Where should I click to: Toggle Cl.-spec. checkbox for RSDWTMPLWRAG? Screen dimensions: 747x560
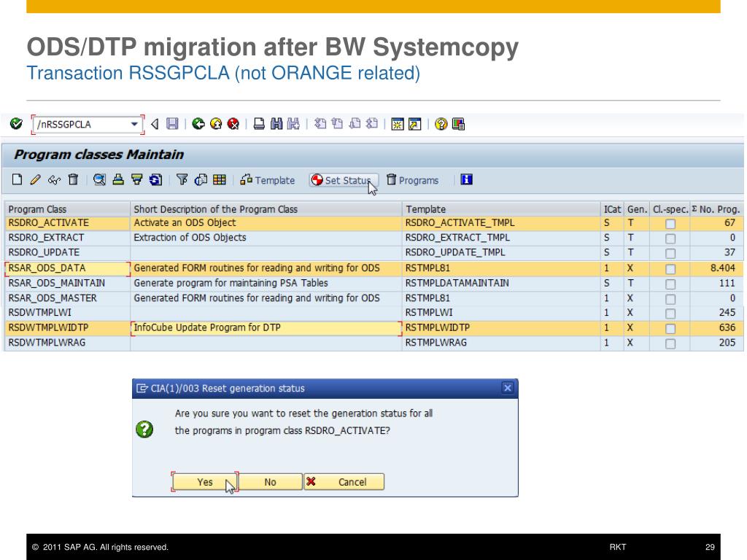click(x=670, y=343)
